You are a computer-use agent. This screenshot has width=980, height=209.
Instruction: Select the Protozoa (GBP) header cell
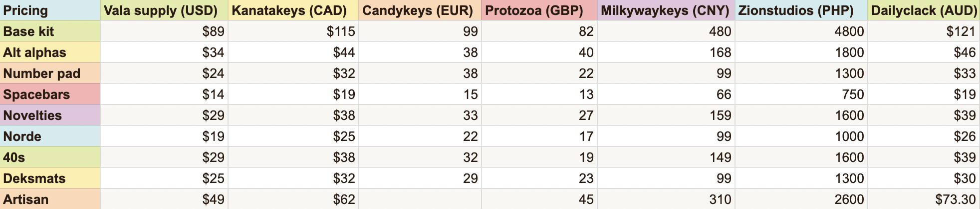point(539,10)
